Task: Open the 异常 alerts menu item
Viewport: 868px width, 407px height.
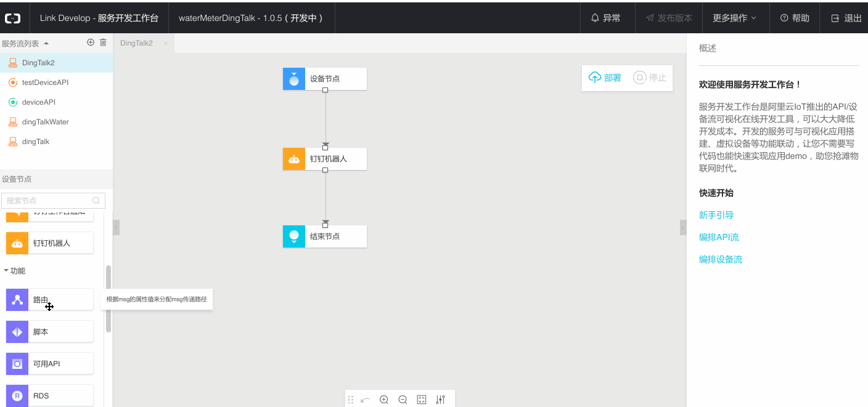Action: (x=606, y=18)
